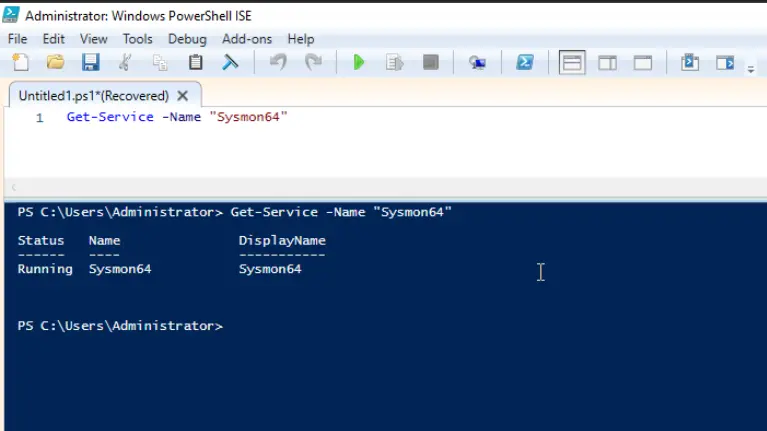Image resolution: width=767 pixels, height=431 pixels.
Task: Close the Untitled1.ps1 tab
Action: tap(182, 95)
